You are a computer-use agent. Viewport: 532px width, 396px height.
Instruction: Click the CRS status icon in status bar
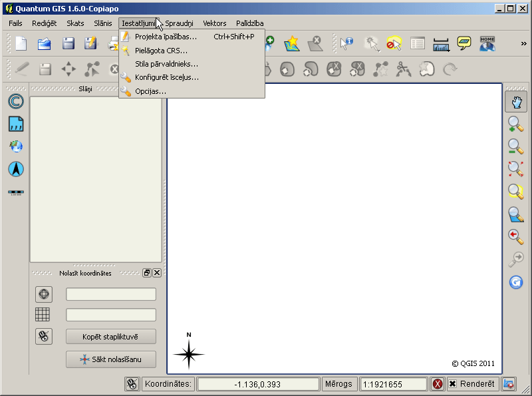point(508,384)
